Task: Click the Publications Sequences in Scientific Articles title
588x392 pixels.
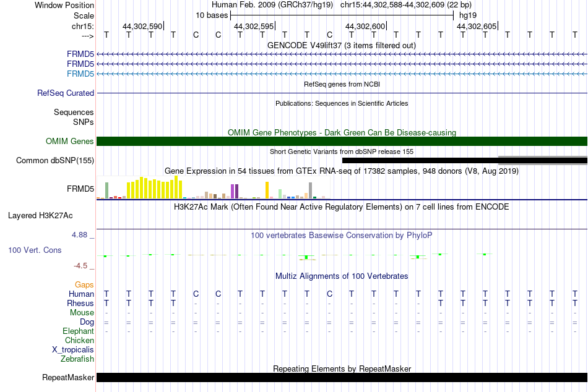Action: tap(342, 103)
